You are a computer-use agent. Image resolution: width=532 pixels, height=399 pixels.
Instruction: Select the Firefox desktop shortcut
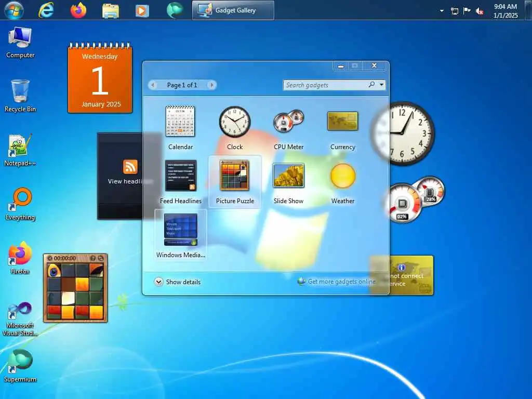click(x=20, y=258)
